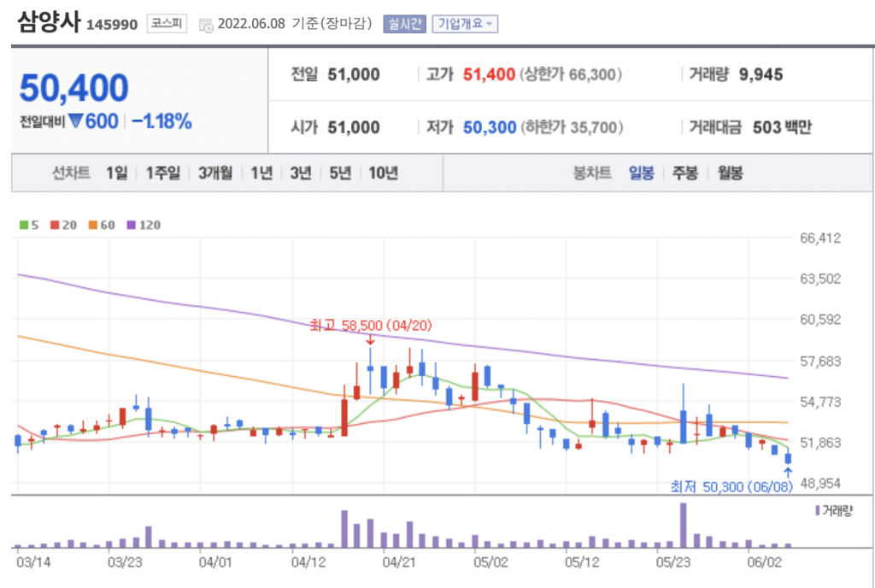This screenshot has height=588, width=875.
Task: Click the 03/14 date label on the axis
Action: [x=33, y=562]
